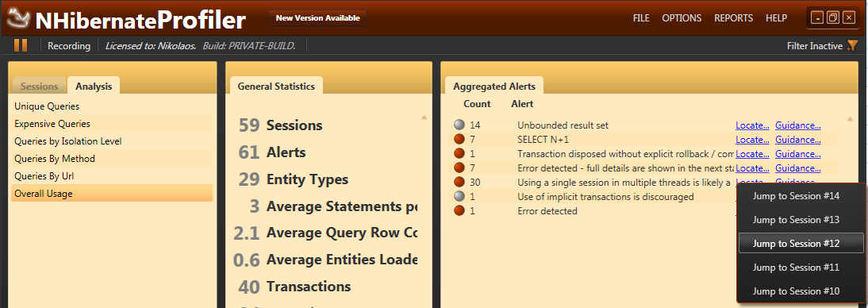
Task: Click the red dot for single session threads alert
Action: [x=459, y=183]
